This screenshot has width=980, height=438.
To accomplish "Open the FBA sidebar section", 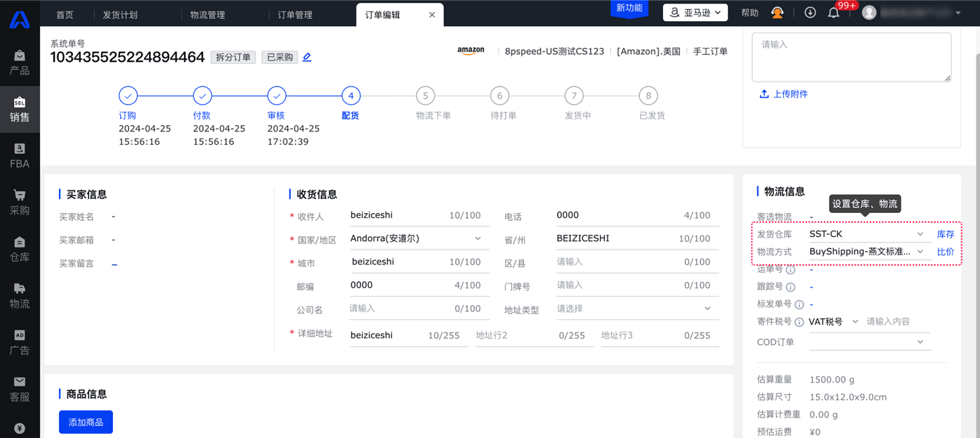I will pos(20,155).
